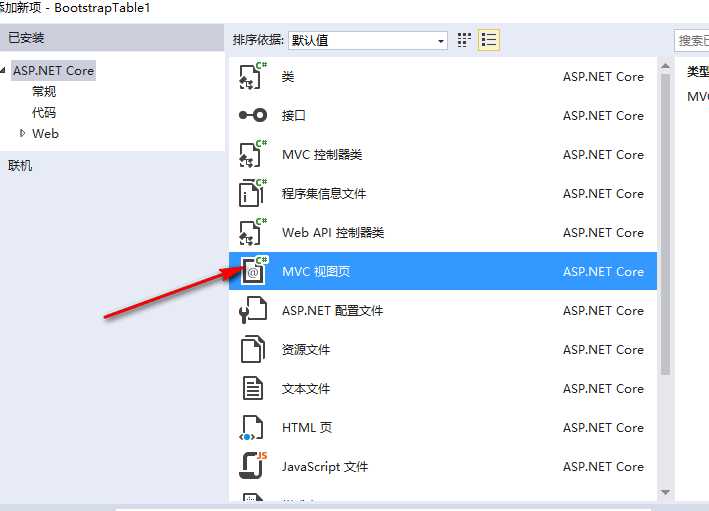Click the search installed templates box

pos(691,40)
